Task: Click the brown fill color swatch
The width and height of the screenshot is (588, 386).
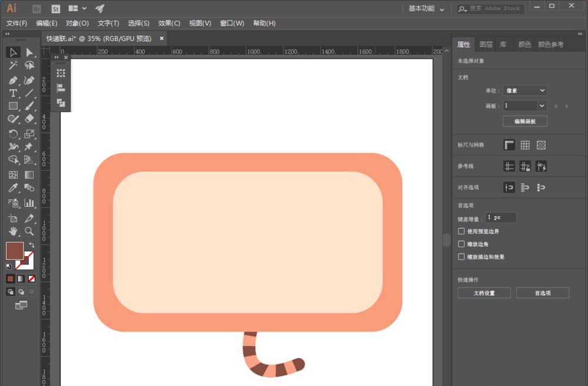Action: pos(15,251)
